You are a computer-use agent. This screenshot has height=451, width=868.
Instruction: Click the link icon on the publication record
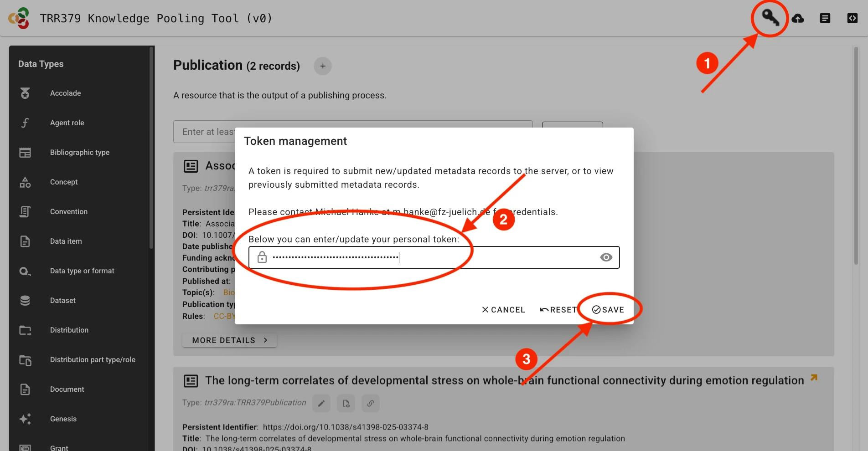pyautogui.click(x=370, y=403)
